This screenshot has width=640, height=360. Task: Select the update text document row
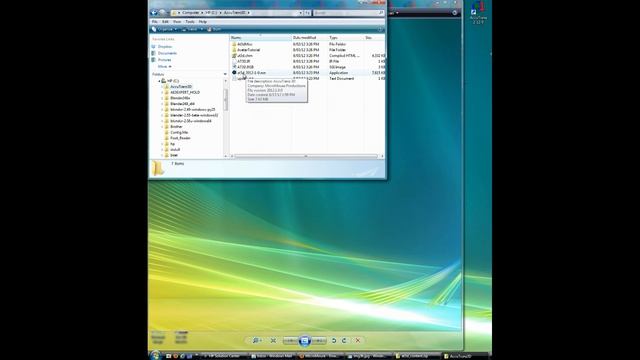coord(308,78)
